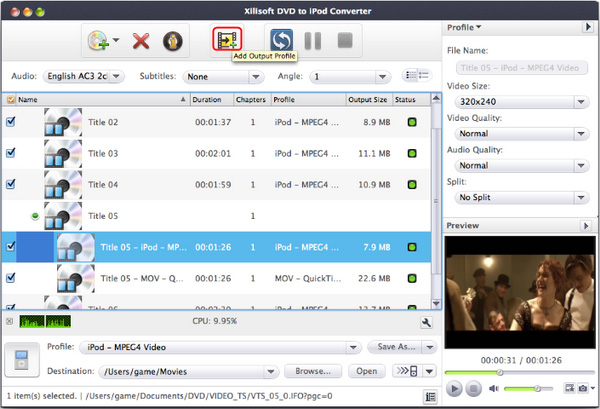Click the Add Output Profile toolbar icon
600x409 pixels.
click(x=227, y=40)
